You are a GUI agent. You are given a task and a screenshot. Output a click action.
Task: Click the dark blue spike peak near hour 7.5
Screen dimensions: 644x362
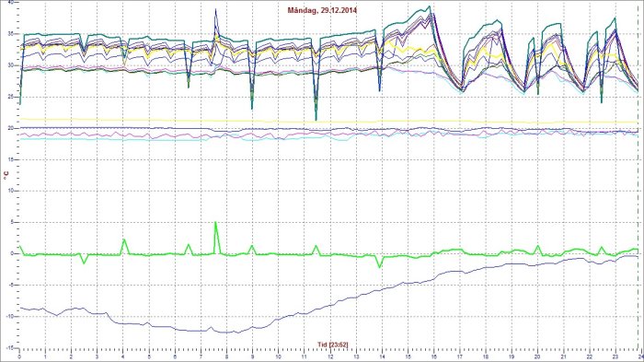215,10
